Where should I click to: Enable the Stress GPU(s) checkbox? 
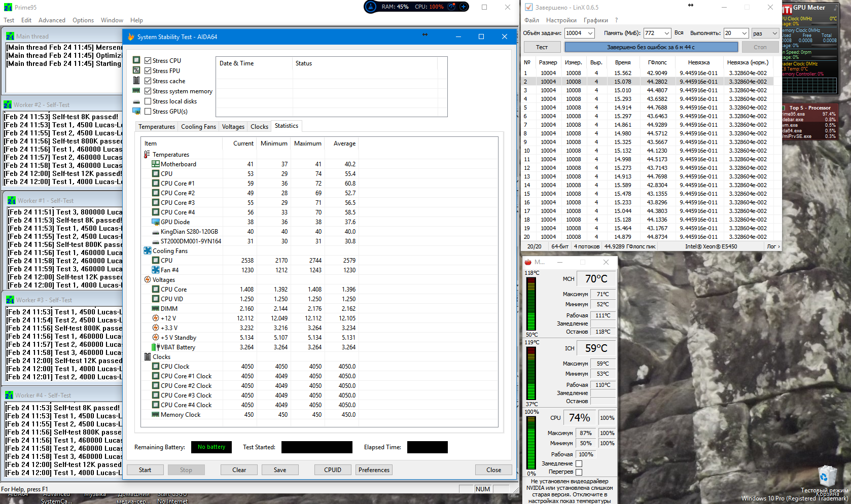point(148,111)
